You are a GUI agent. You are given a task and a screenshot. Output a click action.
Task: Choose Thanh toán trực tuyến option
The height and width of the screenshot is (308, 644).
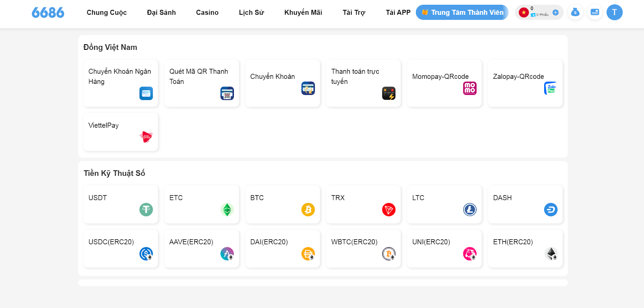point(363,83)
